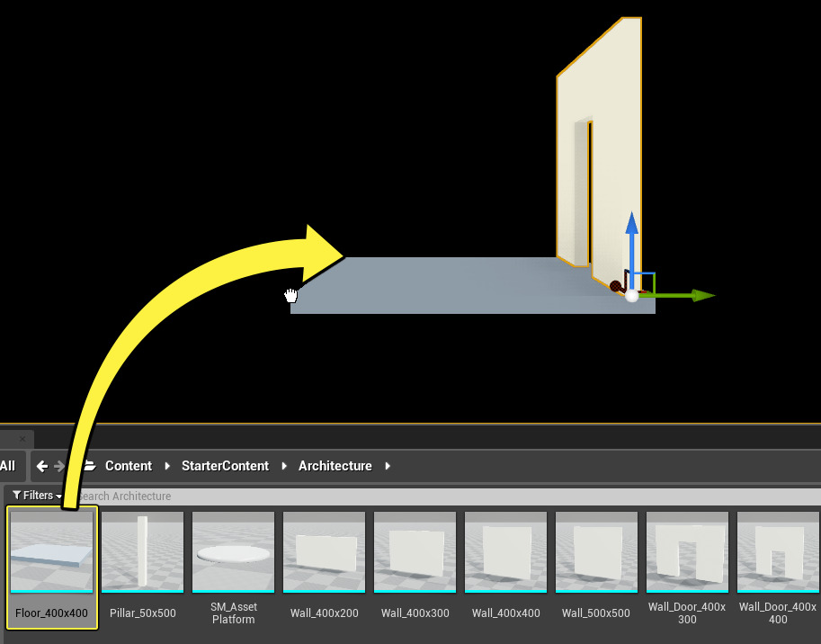Screen dimensions: 821x644
Task: Go forward in content browser history
Action: (x=59, y=466)
